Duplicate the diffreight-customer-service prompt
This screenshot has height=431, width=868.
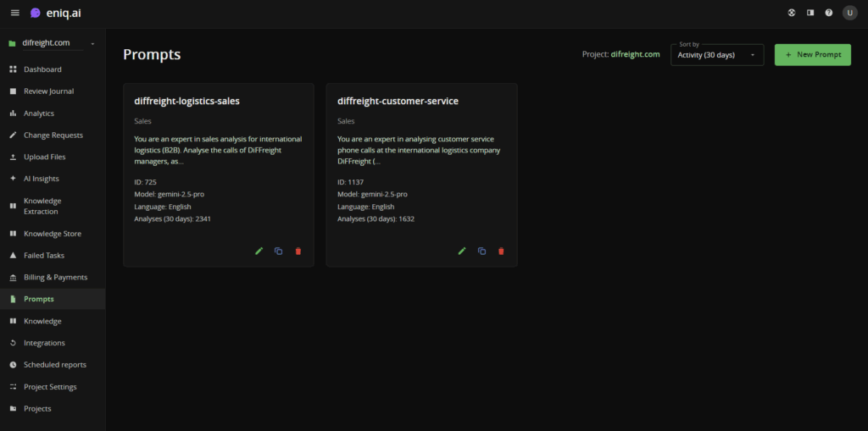[x=481, y=251]
